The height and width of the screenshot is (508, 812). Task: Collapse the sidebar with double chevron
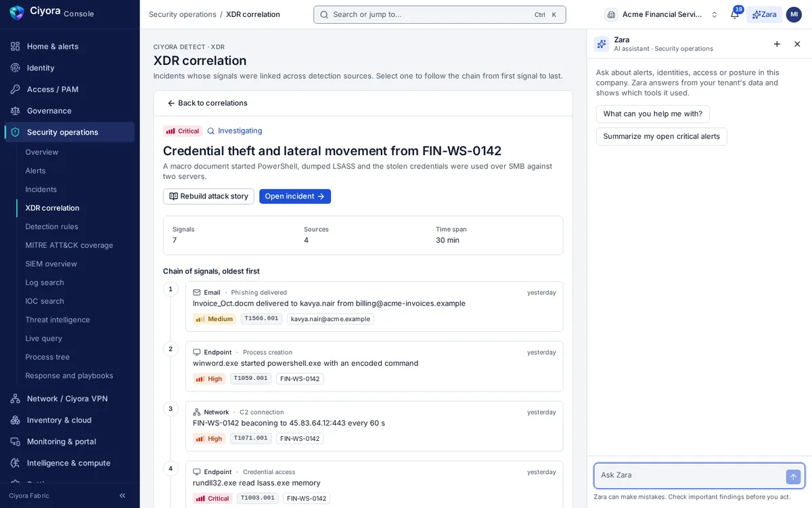click(122, 496)
